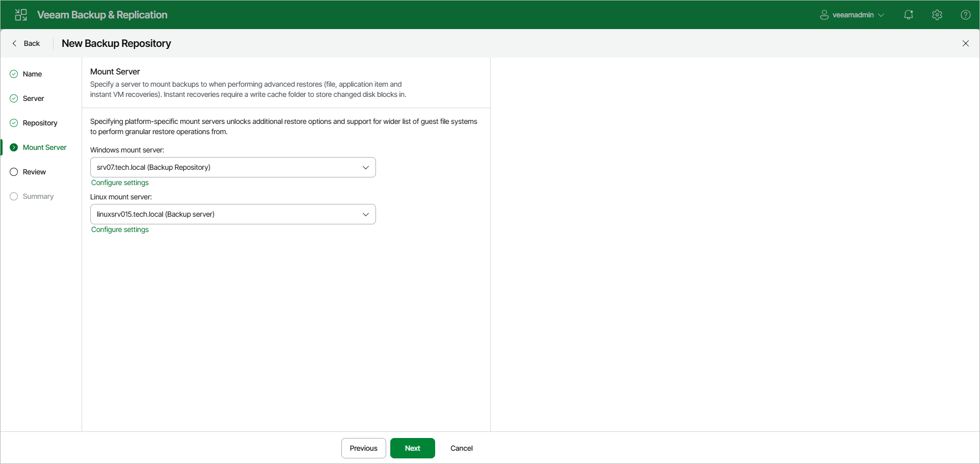Click the check icon next to Repository
Viewport: 980px width, 464px height.
click(x=13, y=122)
